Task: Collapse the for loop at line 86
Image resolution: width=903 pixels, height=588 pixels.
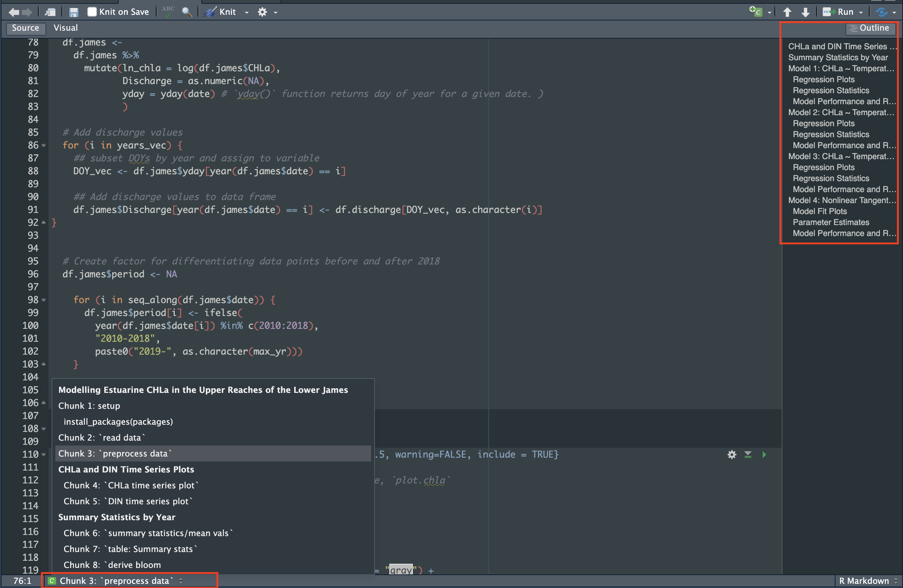Action: click(x=44, y=145)
